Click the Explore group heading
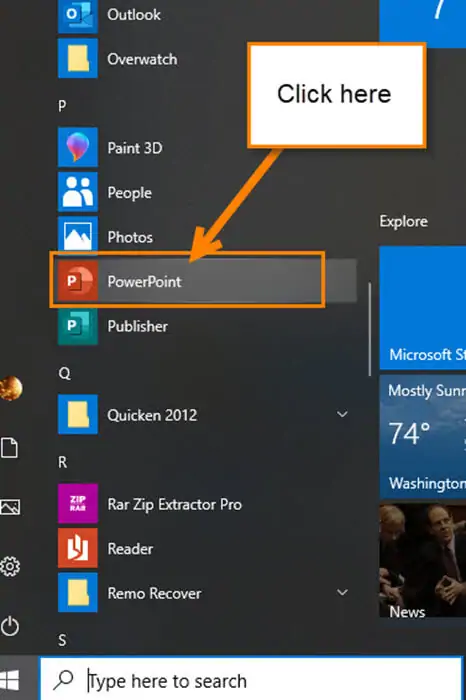This screenshot has height=700, width=466. pyautogui.click(x=404, y=221)
